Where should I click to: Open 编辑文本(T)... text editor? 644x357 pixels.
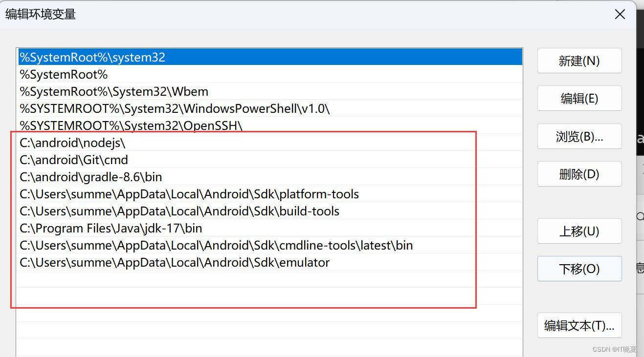point(579,325)
